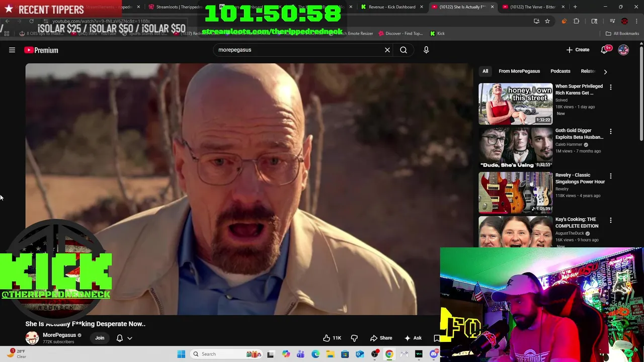Open Microsoft Teams from taskbar
644x362 pixels.
click(301, 354)
